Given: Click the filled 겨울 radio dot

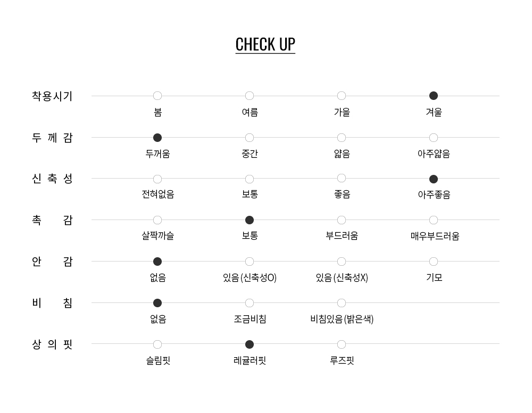Looking at the screenshot, I should pos(434,96).
